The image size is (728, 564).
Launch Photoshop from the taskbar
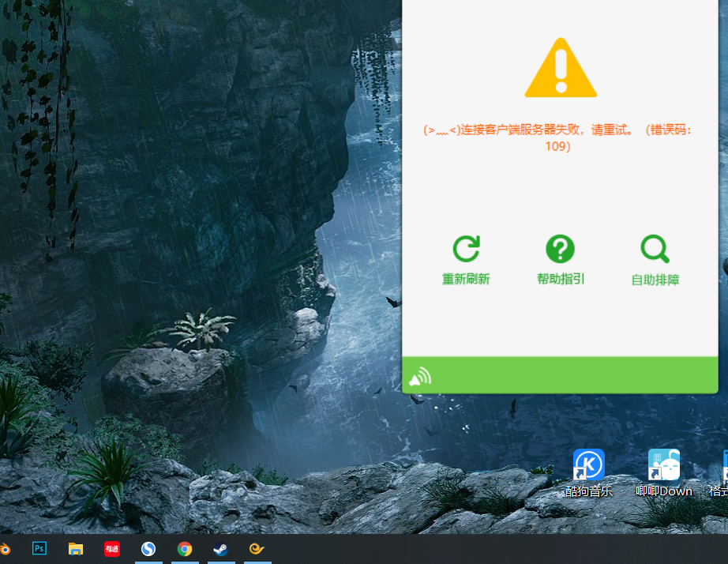pos(39,548)
